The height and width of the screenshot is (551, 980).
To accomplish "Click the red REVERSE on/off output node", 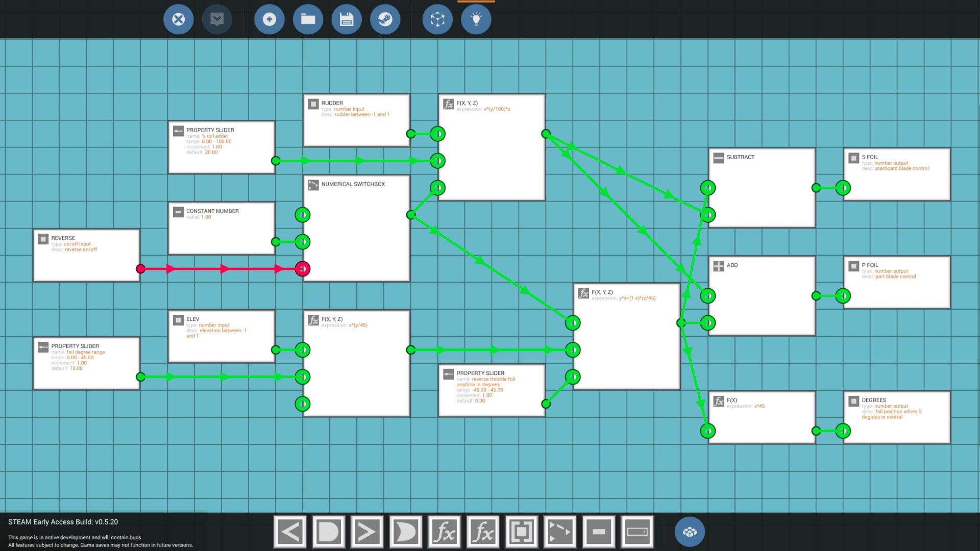I will coord(141,269).
